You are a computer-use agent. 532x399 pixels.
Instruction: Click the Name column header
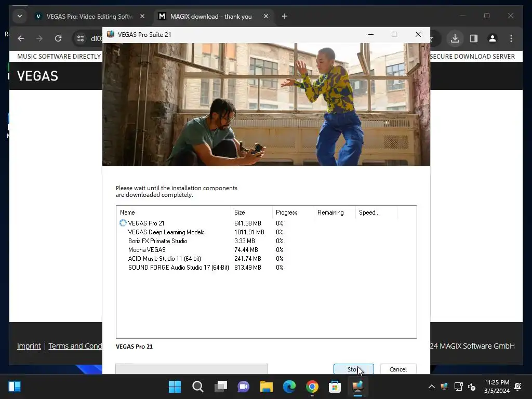[174, 212]
